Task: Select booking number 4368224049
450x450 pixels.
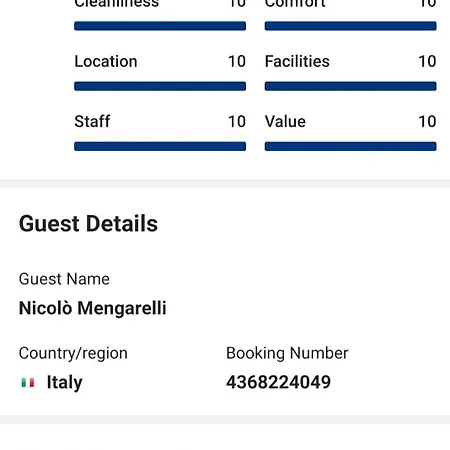Action: click(278, 382)
